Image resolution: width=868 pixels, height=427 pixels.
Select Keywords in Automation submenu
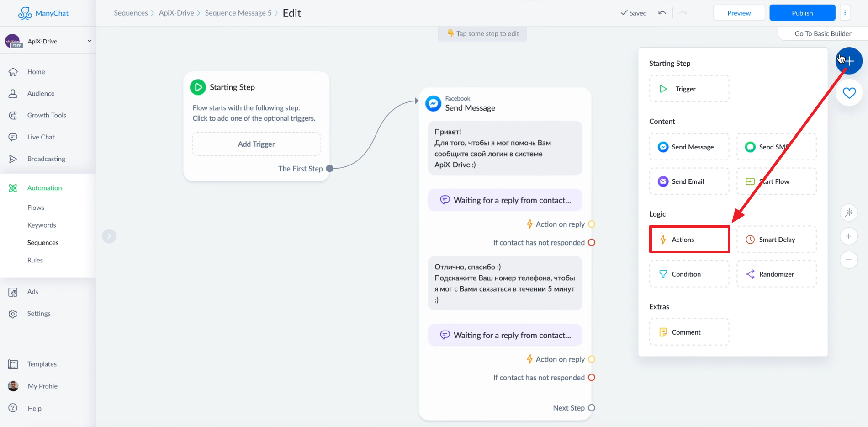pos(42,225)
